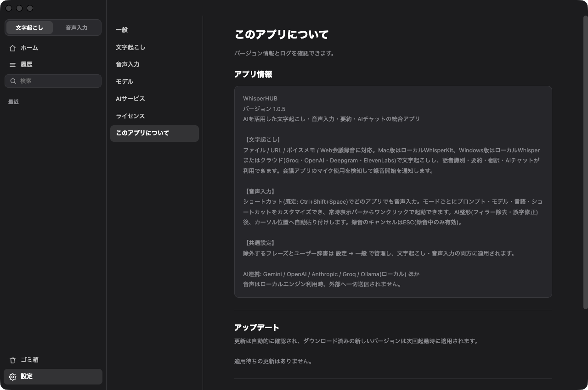Click the vertical scrollbar on right edge
This screenshot has height=390, width=588.
pos(585,162)
